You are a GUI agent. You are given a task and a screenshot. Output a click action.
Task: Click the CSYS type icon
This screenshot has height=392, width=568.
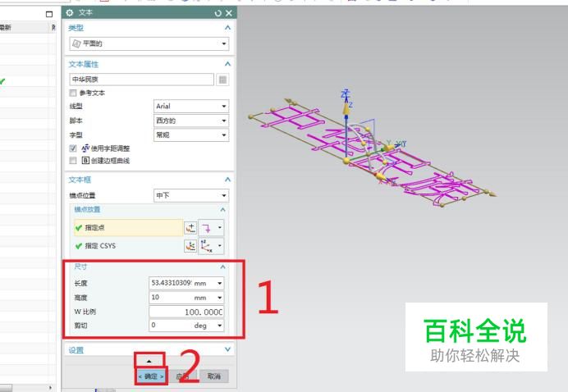207,246
